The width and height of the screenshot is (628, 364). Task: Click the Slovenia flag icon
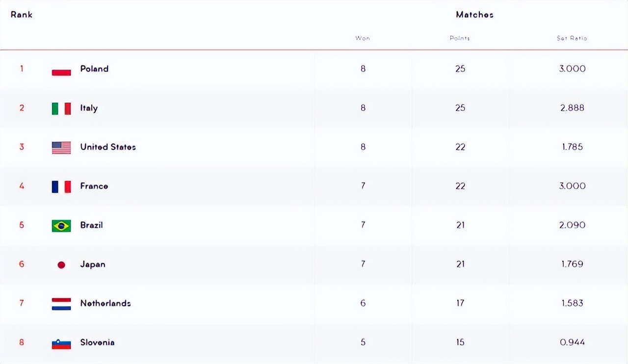tap(61, 343)
